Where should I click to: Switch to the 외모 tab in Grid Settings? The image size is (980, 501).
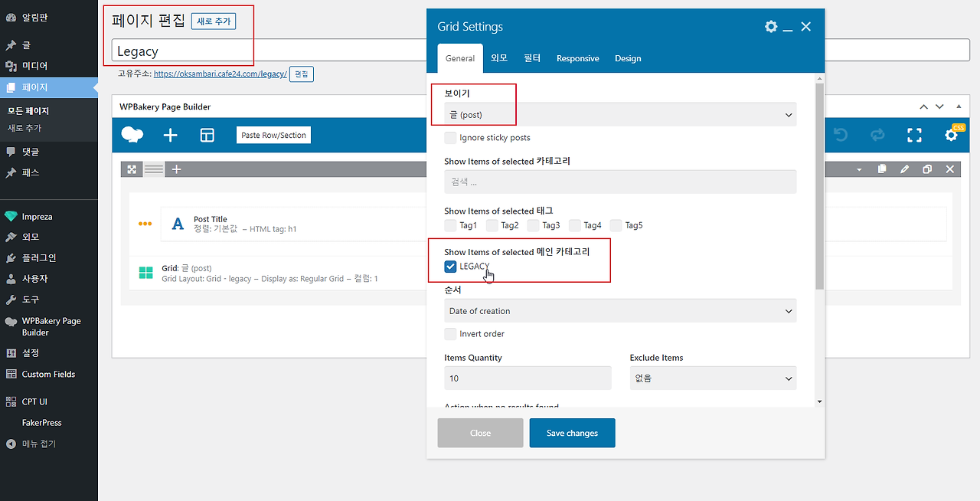click(x=499, y=58)
